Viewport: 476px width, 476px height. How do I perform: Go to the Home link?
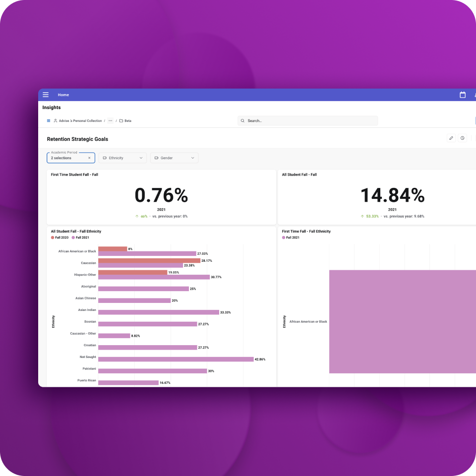point(63,95)
